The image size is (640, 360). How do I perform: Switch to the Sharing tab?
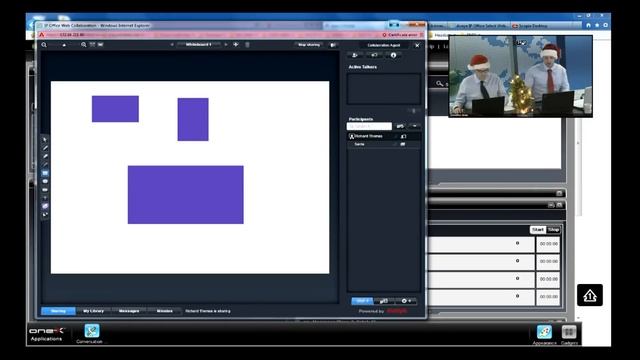click(58, 311)
